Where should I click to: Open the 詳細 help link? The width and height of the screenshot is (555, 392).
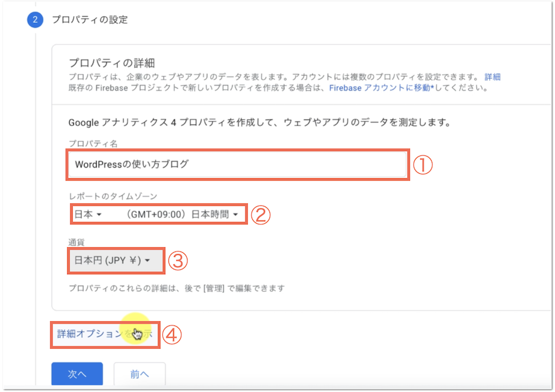(492, 77)
